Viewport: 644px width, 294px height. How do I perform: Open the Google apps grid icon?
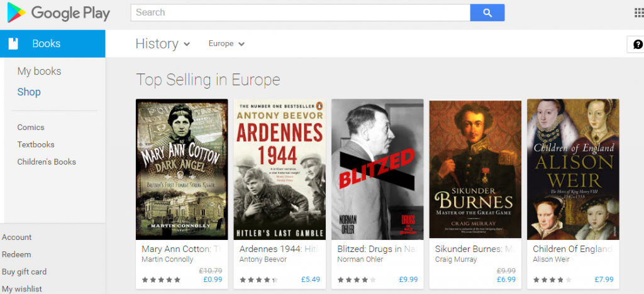(x=639, y=13)
